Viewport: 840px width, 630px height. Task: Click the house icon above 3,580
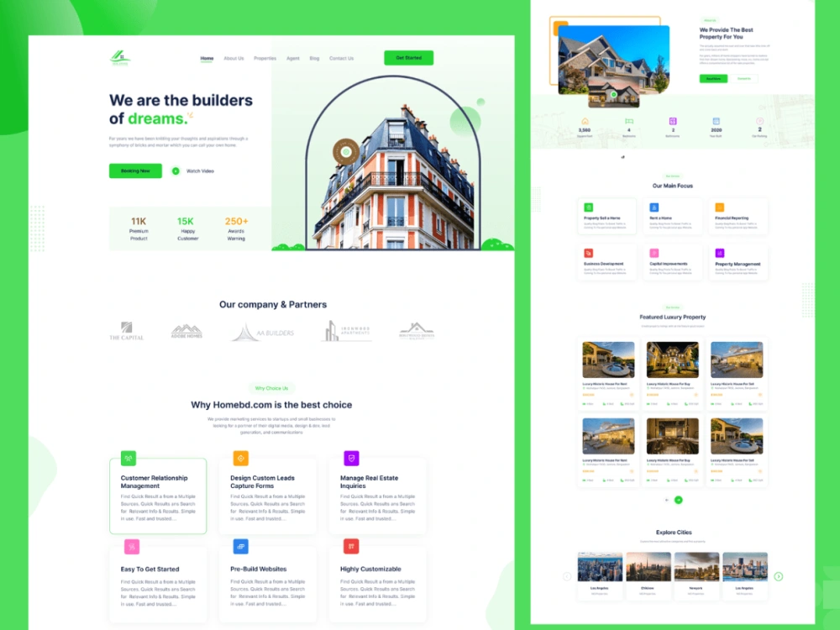point(585,121)
